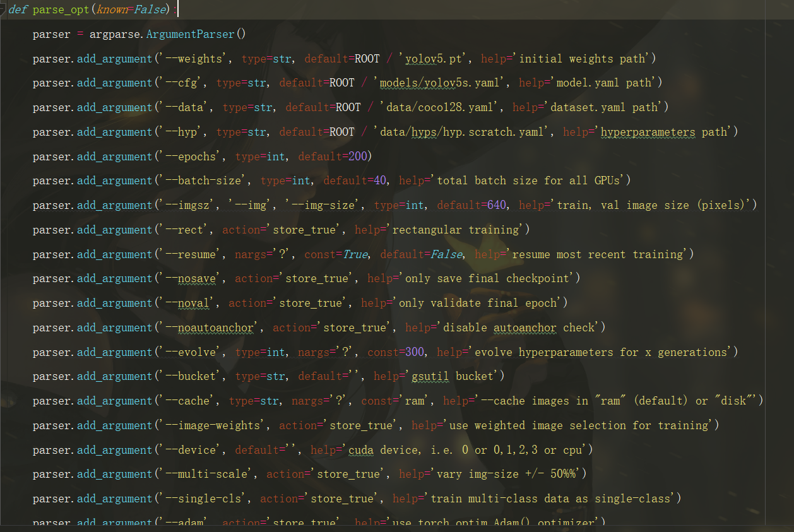Click 'vary img-size +/- 50%%' help text
The height and width of the screenshot is (532, 794).
pos(506,474)
